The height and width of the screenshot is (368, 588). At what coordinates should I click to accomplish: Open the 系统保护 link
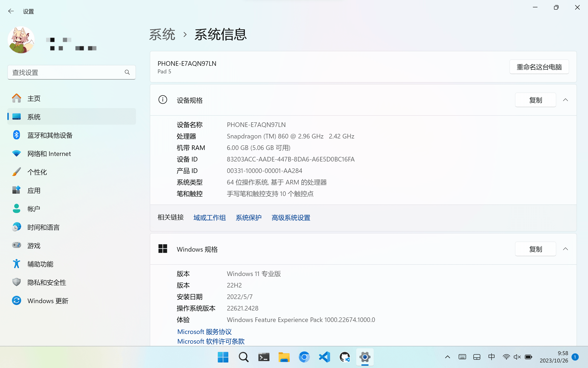tap(249, 218)
